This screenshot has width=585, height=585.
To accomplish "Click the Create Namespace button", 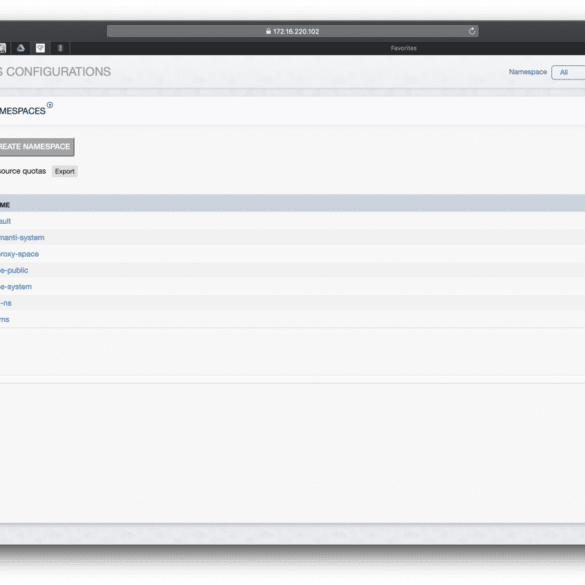I will (36, 147).
